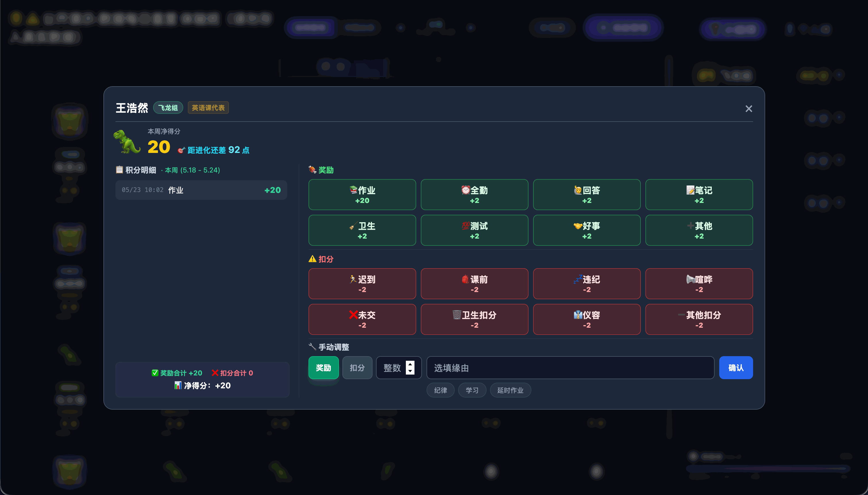Click the 本周 (5.18 - 5.24) date range
The width and height of the screenshot is (868, 495).
point(192,170)
